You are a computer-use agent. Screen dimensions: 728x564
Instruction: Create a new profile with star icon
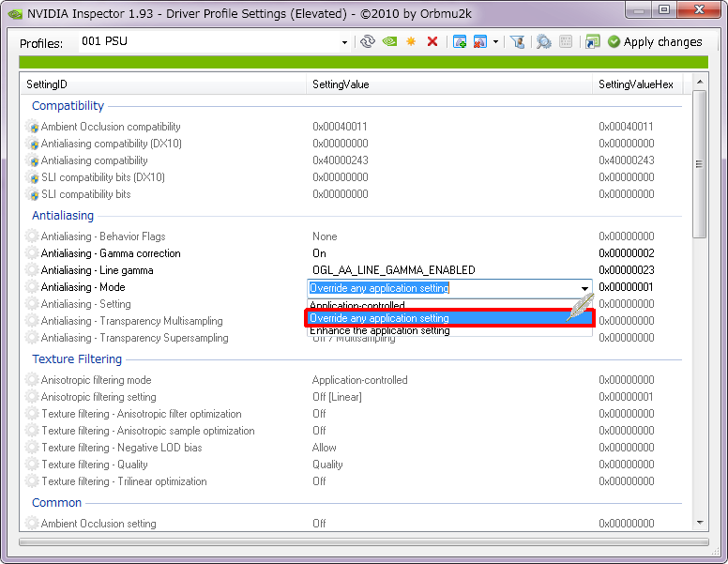click(411, 42)
